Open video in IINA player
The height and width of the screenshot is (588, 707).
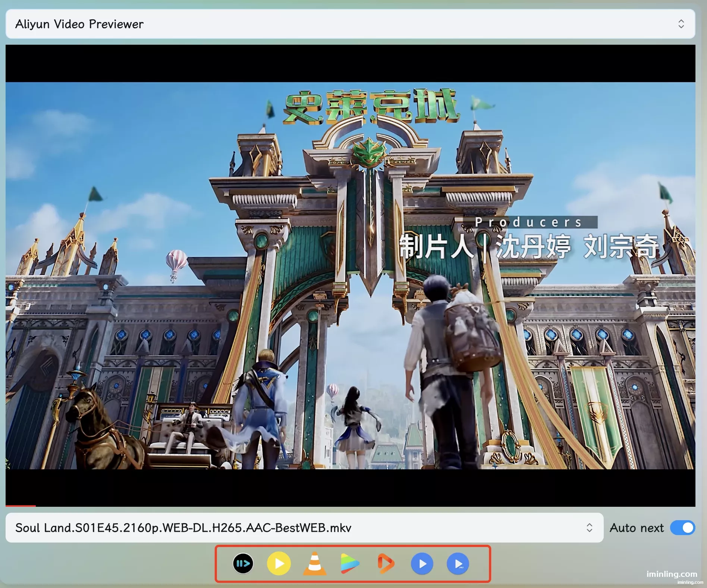(243, 563)
